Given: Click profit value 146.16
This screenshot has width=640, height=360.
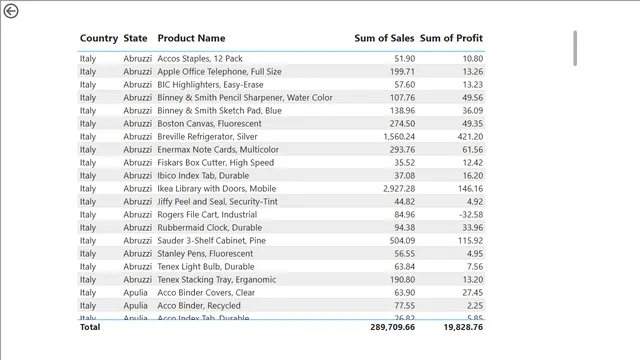Looking at the screenshot, I should pos(470,189).
